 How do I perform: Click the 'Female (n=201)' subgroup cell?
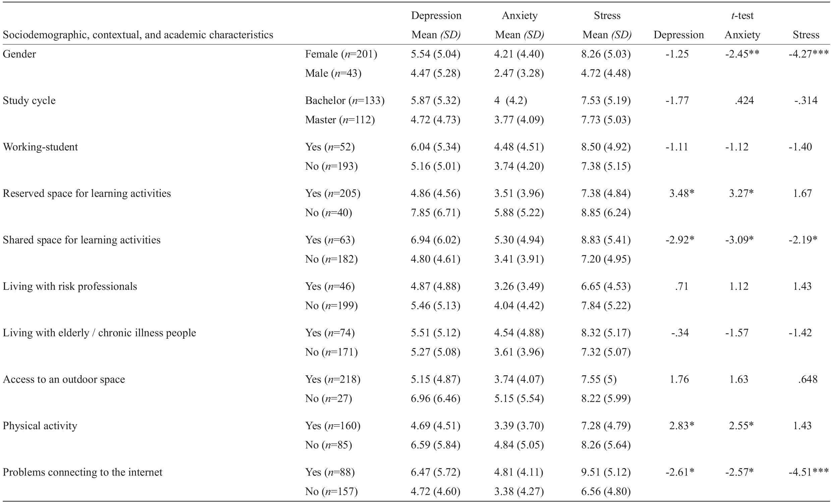point(341,54)
